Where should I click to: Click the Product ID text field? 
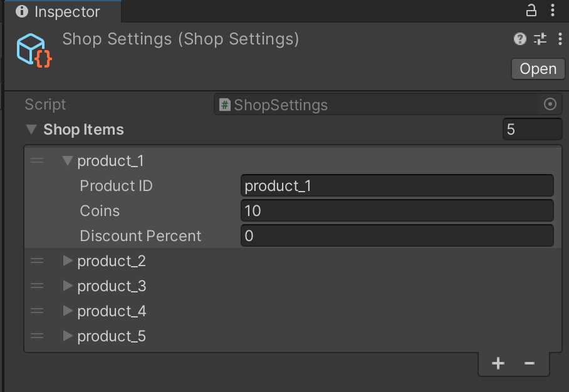(x=397, y=186)
